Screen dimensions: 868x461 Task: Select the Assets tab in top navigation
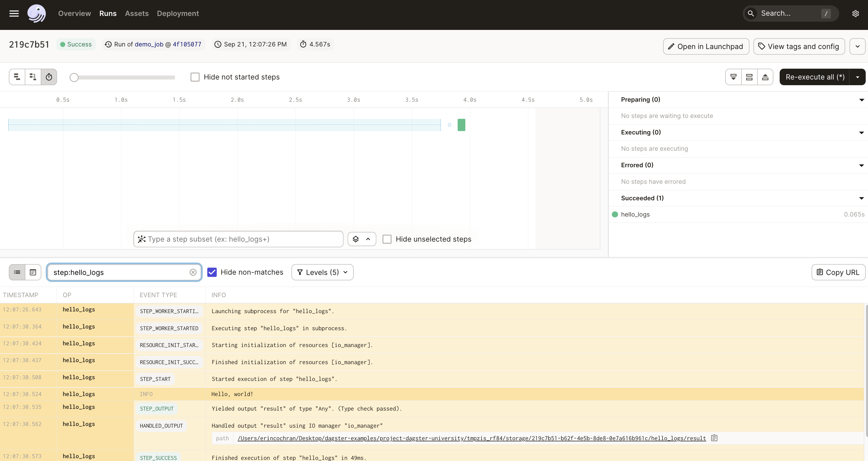(136, 13)
